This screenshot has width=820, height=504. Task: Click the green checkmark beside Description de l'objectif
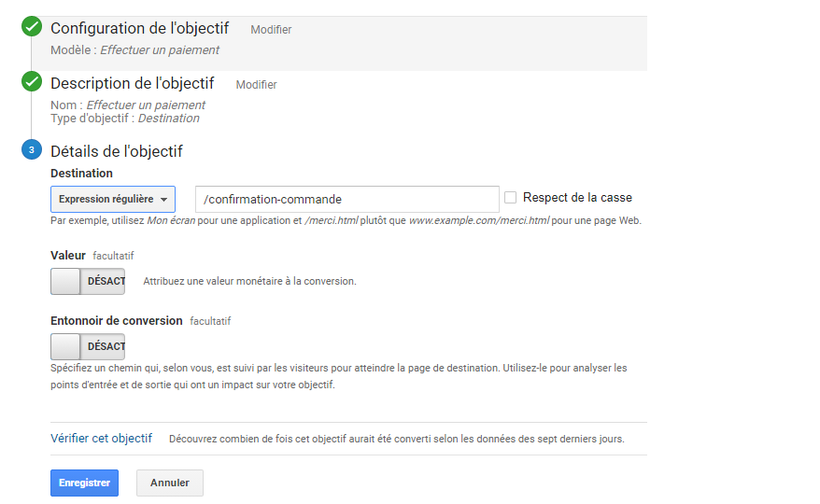[x=32, y=82]
